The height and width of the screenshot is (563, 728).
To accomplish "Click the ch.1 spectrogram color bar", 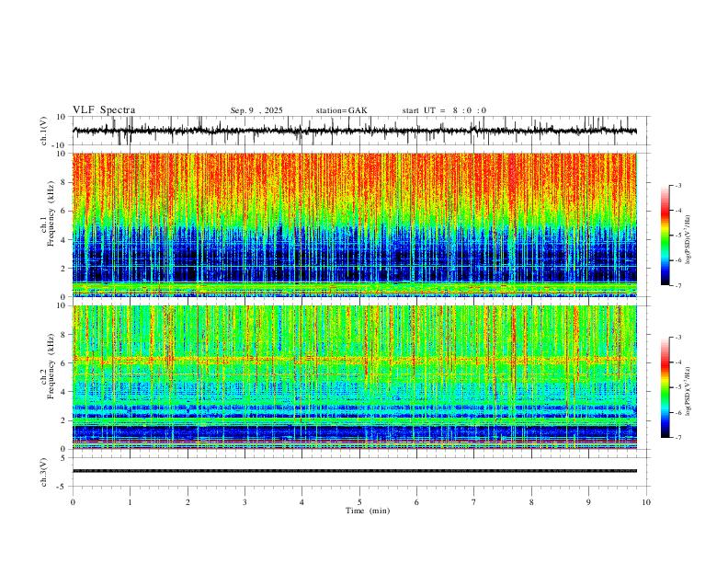I will point(665,236).
